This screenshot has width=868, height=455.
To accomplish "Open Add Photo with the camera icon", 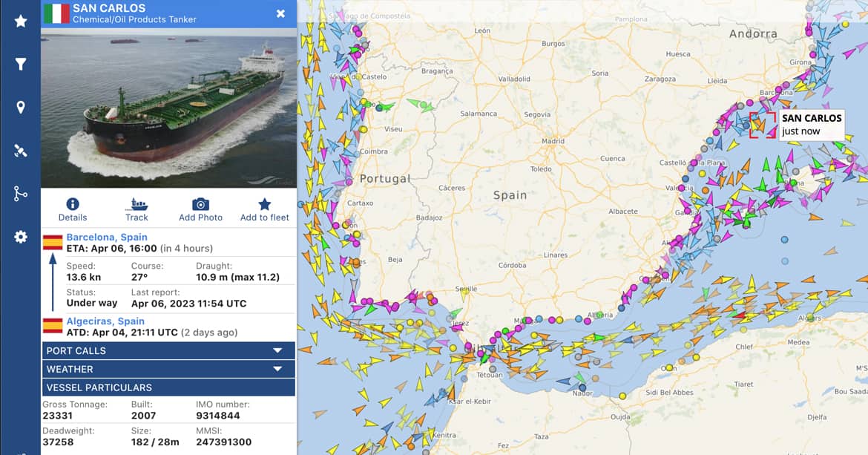I will point(200,209).
